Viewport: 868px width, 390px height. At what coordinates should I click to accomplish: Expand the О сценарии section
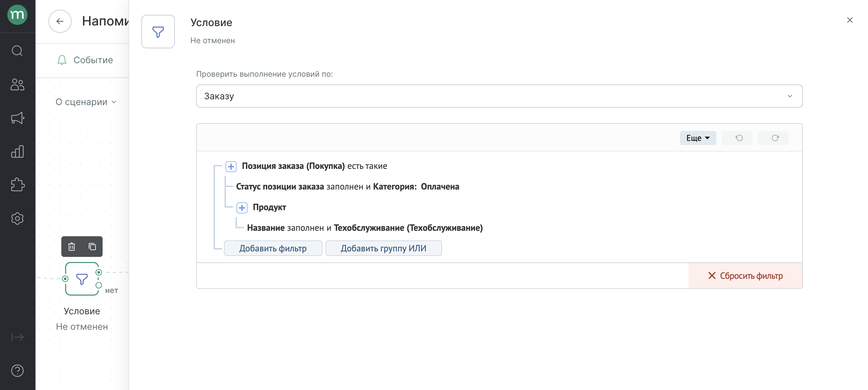point(86,102)
